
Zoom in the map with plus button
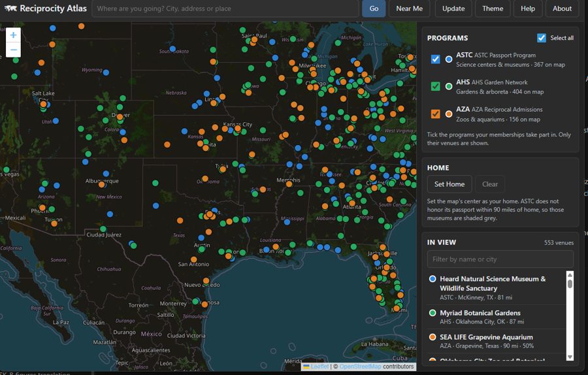[13, 35]
